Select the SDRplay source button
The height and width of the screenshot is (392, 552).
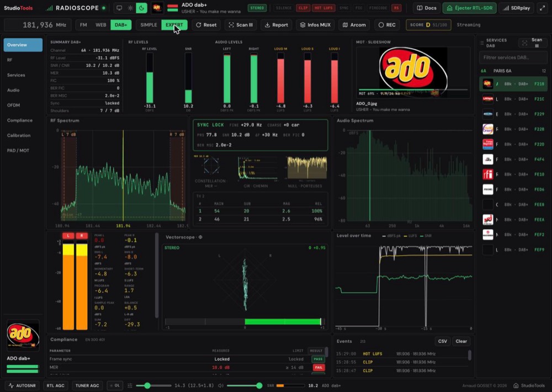pyautogui.click(x=517, y=8)
